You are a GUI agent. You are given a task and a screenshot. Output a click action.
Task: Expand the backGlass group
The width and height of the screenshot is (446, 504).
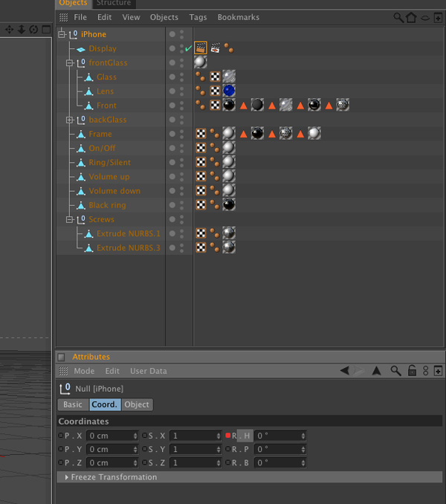tap(69, 120)
